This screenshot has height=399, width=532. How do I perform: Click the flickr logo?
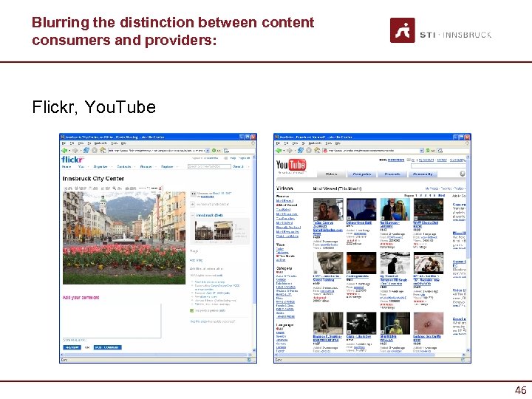coord(72,159)
